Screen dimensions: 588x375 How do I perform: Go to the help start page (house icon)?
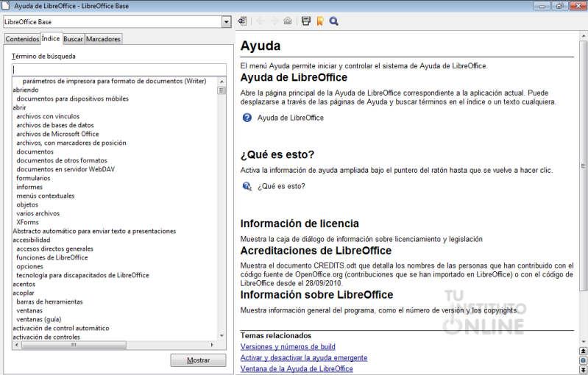[288, 21]
